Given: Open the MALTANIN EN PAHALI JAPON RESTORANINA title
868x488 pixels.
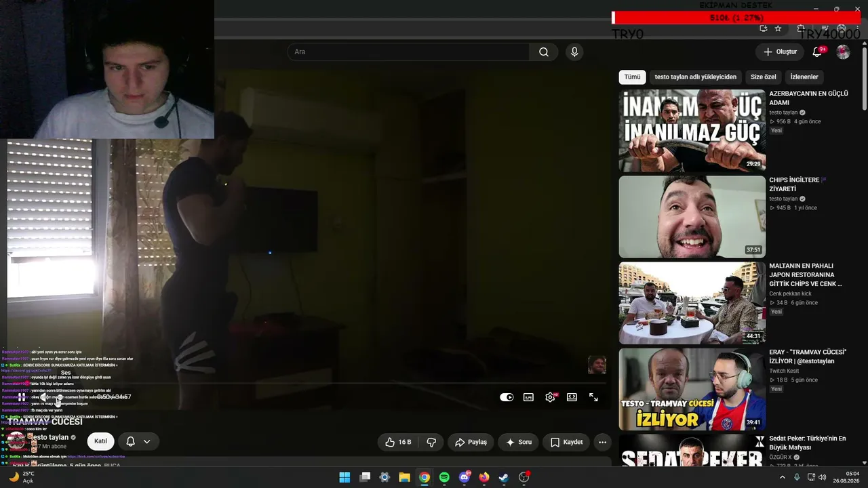Looking at the screenshot, I should pyautogui.click(x=806, y=275).
